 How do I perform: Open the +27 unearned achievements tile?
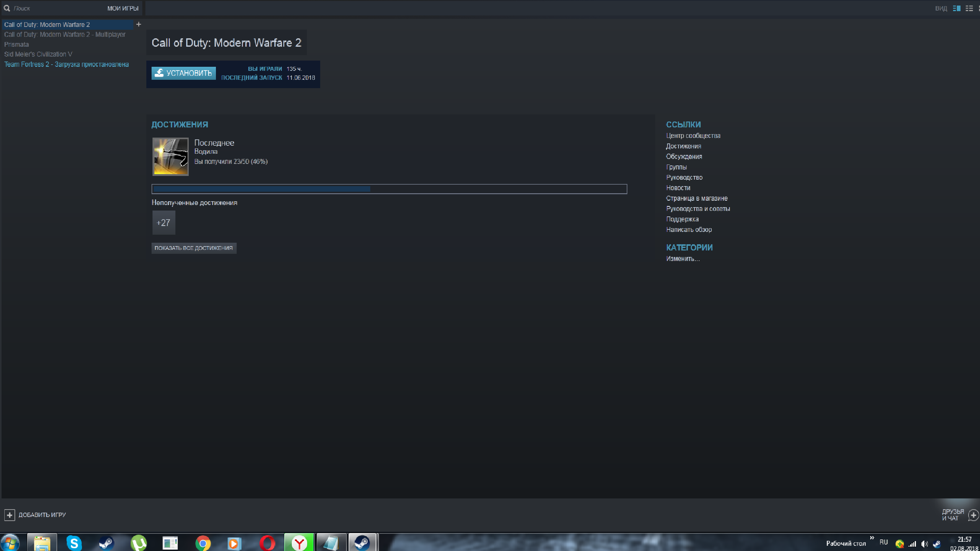tap(164, 222)
